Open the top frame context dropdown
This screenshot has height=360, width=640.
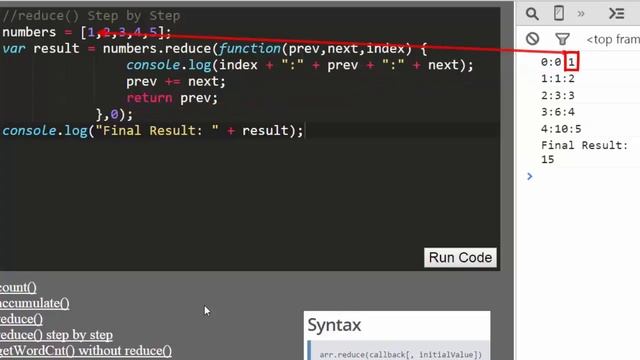pyautogui.click(x=613, y=40)
